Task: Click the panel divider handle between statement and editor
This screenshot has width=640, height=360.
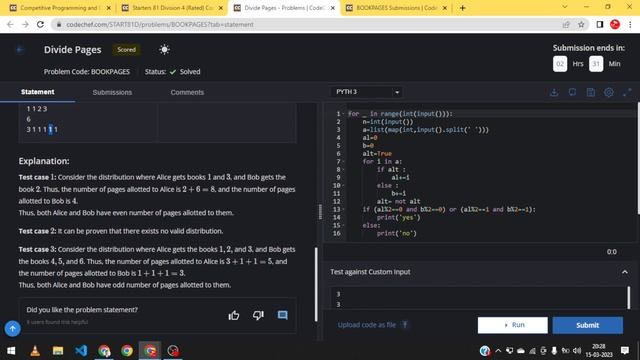Action: pos(320,212)
